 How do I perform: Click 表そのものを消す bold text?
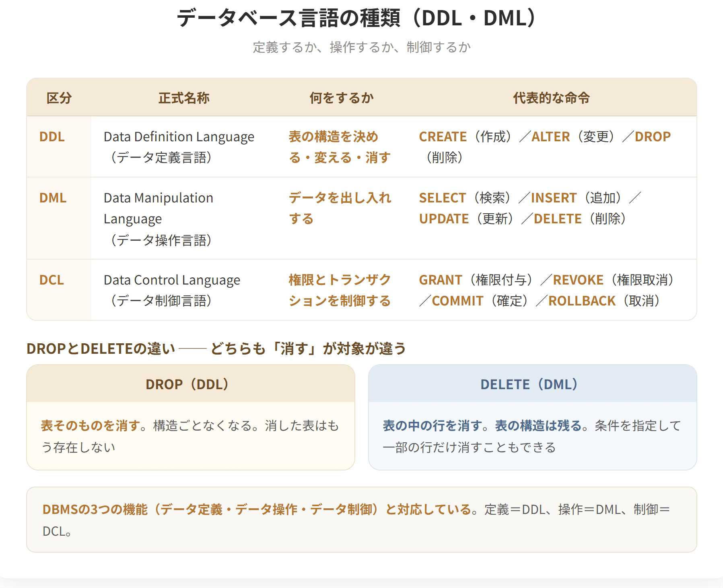click(91, 425)
